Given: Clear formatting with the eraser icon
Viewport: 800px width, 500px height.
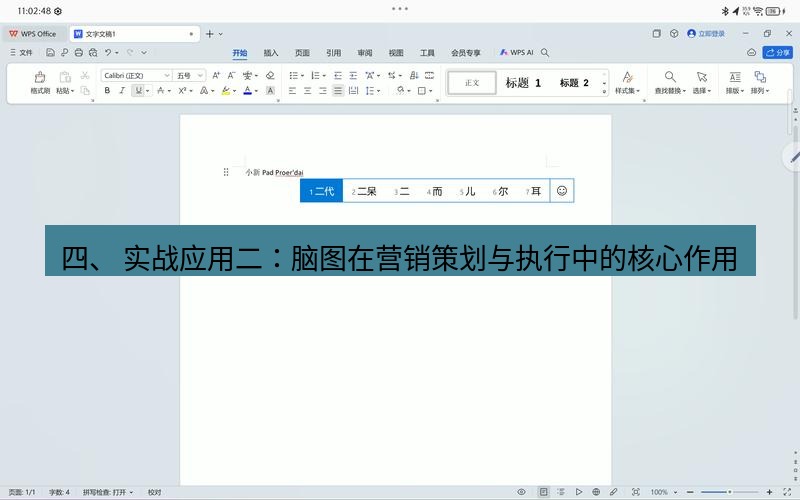Looking at the screenshot, I should point(270,76).
